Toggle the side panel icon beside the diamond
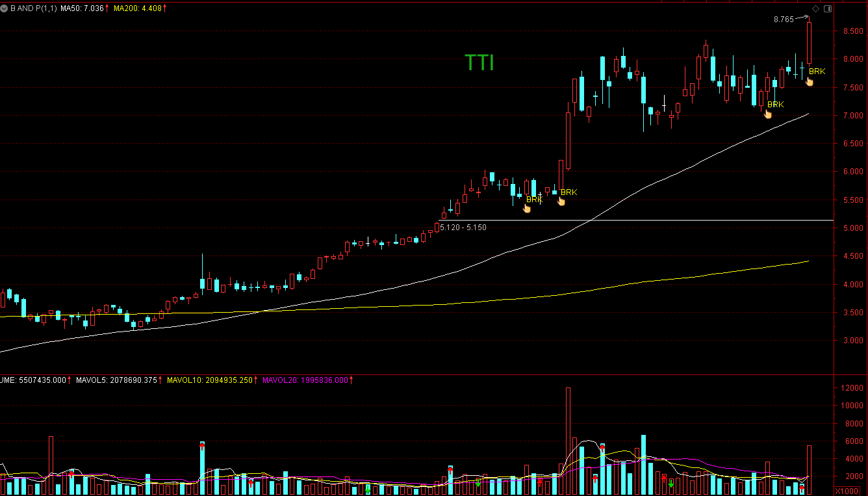Screen dimensions: 868x496 [x=828, y=9]
